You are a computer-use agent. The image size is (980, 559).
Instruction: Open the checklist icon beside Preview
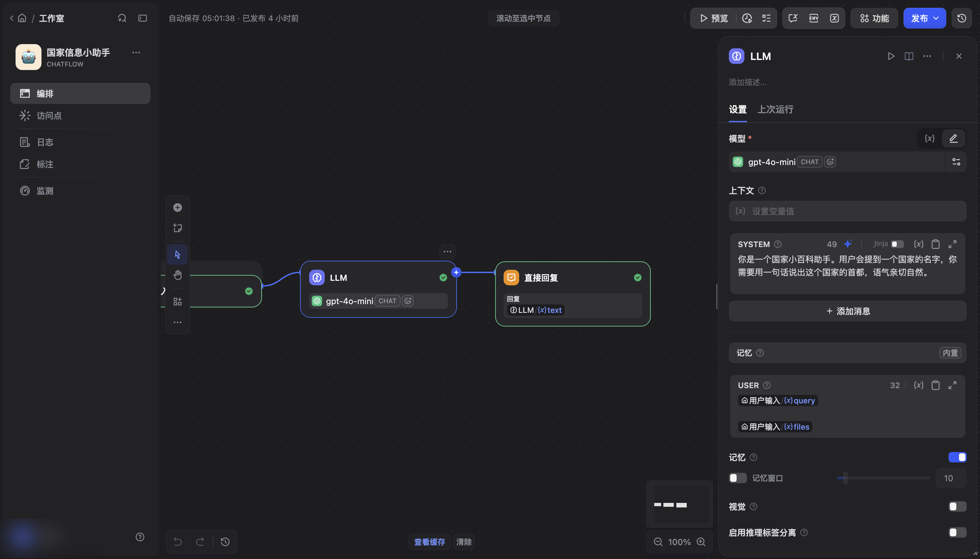pos(766,18)
